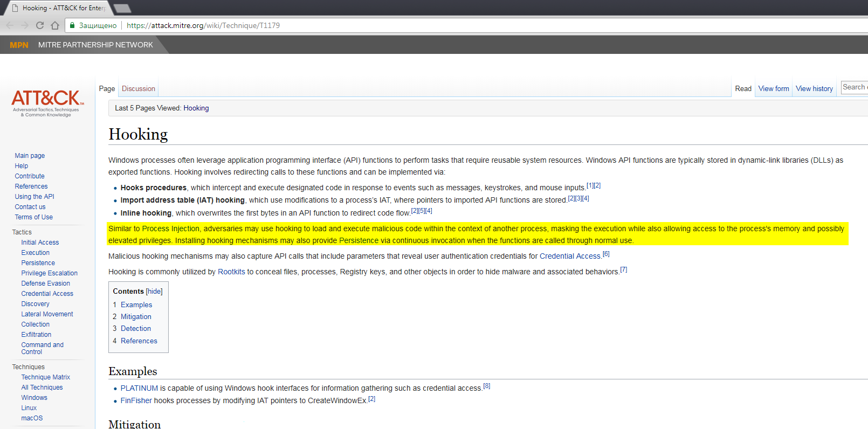868x429 pixels.
Task: Open the Contribute sidebar link
Action: [30, 176]
